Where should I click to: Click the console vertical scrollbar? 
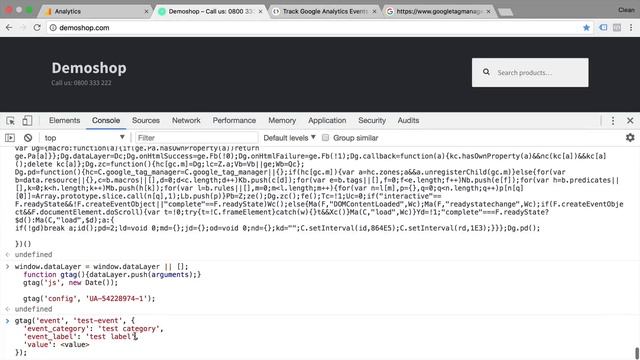637,353
